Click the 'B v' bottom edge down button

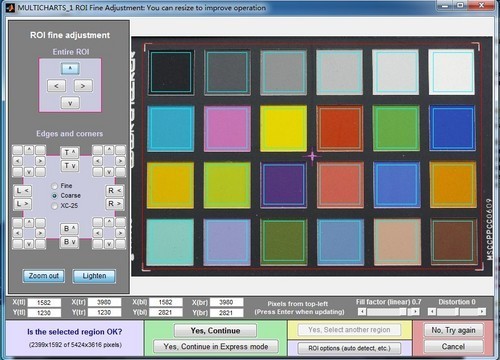point(69,242)
